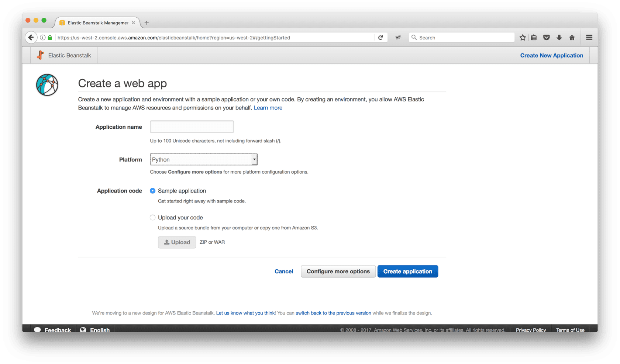Open the Terms of Use footer link
This screenshot has width=620, height=364.
tap(570, 330)
